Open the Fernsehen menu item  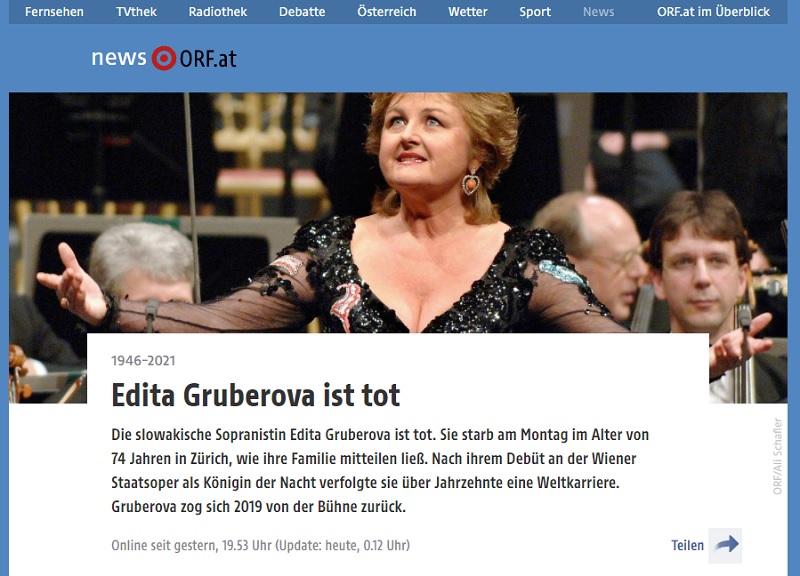(54, 11)
